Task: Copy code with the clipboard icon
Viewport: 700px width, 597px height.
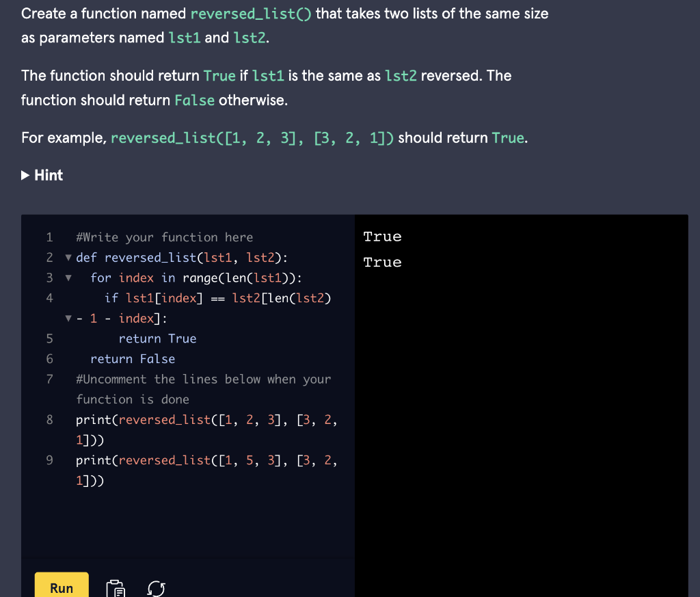Action: 116,588
